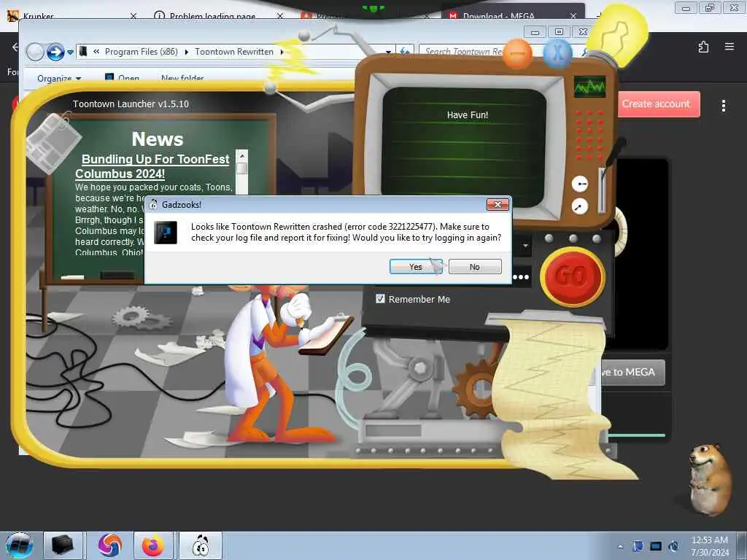Open the Windows Start menu
This screenshot has width=747, height=560.
[20, 545]
